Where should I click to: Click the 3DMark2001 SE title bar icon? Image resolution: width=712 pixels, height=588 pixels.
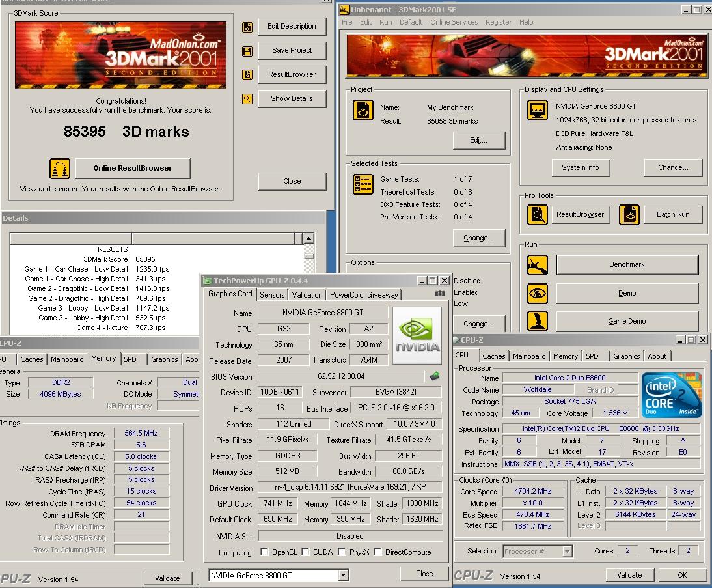coord(345,10)
